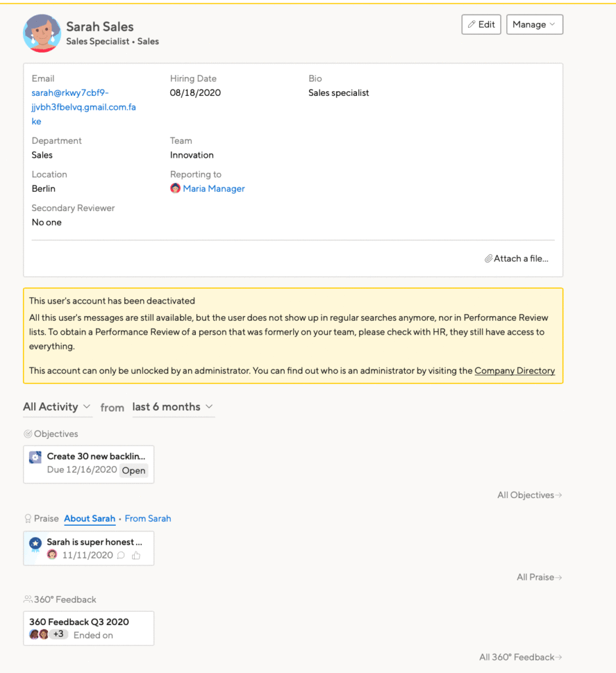Click the +3 reviewers badge
The width and height of the screenshot is (616, 673).
(x=59, y=634)
